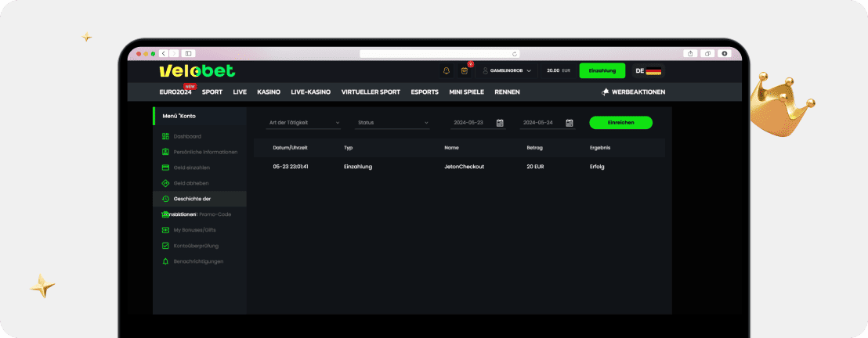Click the browser address bar

pyautogui.click(x=439, y=53)
